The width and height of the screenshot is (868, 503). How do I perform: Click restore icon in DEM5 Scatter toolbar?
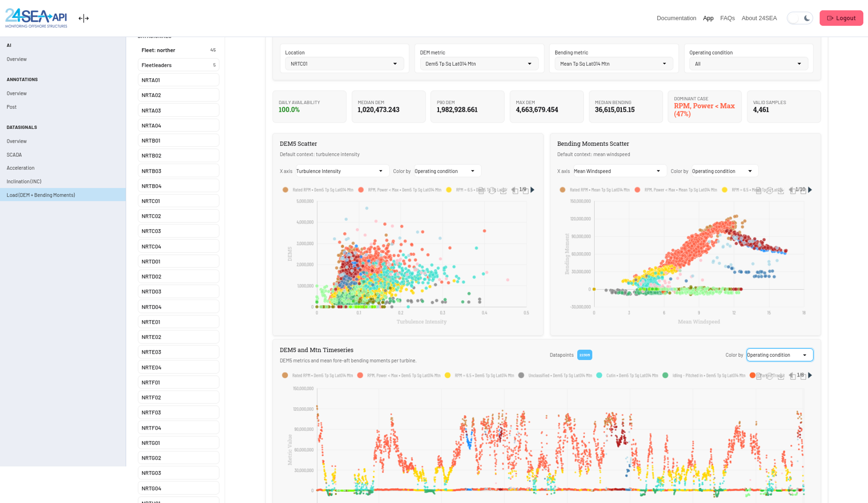point(492,191)
